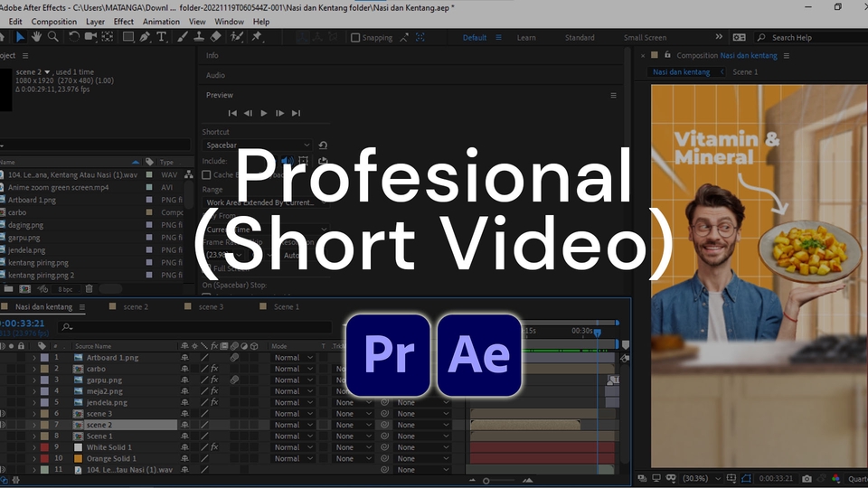The image size is (868, 488).
Task: Toggle motion blur switch on Artboard 1.png
Action: 234,358
